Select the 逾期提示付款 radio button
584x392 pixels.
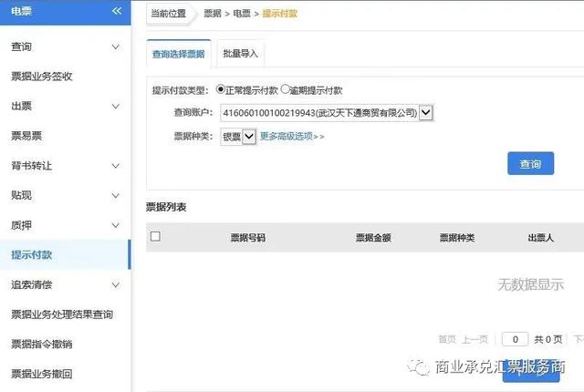coord(286,89)
